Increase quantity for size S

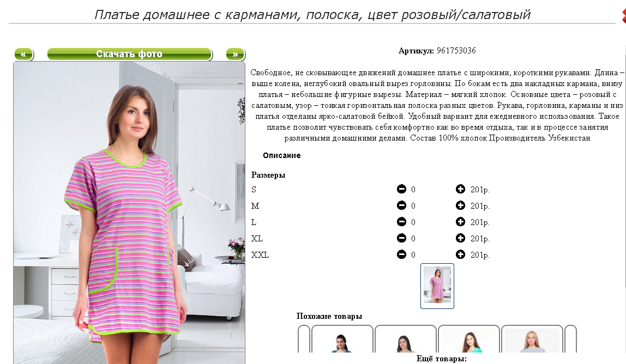(x=460, y=189)
